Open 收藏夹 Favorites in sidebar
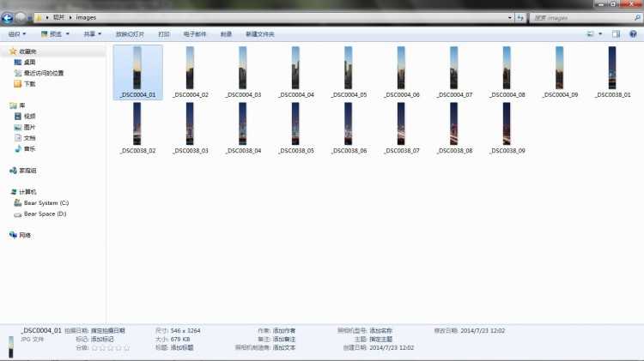Image resolution: width=644 pixels, height=361 pixels. pyautogui.click(x=27, y=51)
